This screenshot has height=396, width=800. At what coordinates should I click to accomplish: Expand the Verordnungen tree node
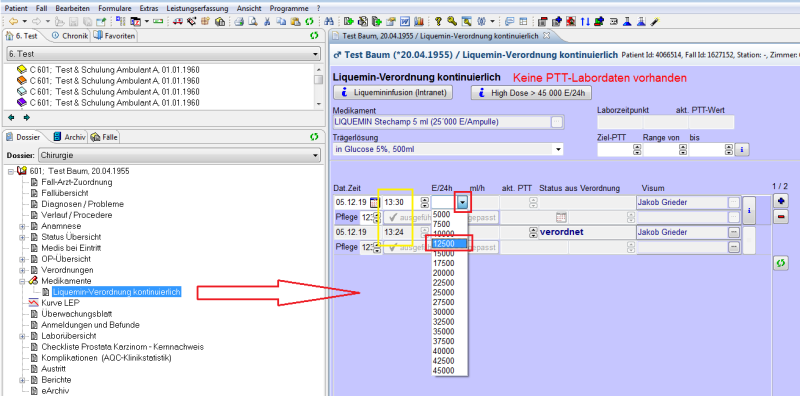pyautogui.click(x=22, y=270)
